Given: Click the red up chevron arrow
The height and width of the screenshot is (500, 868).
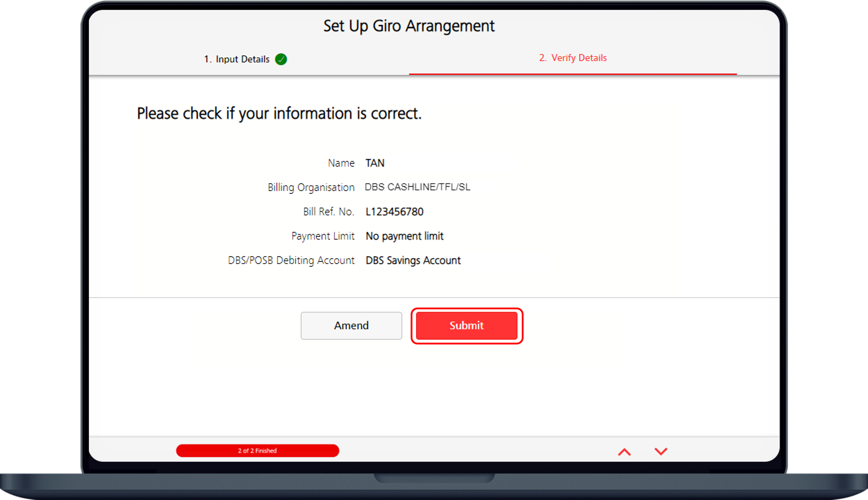Looking at the screenshot, I should pos(624,452).
